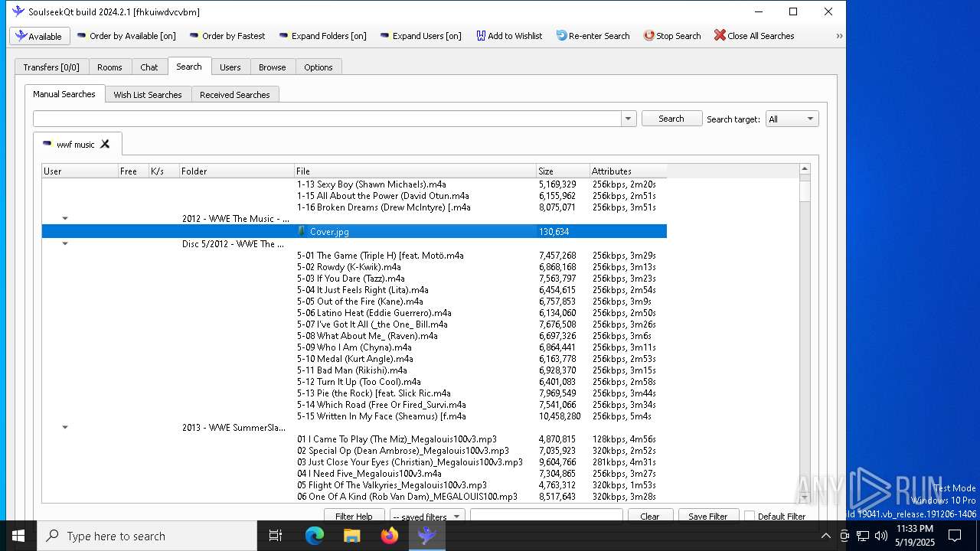Sort results by Attributes column
The height and width of the screenshot is (551, 980).
pos(628,171)
